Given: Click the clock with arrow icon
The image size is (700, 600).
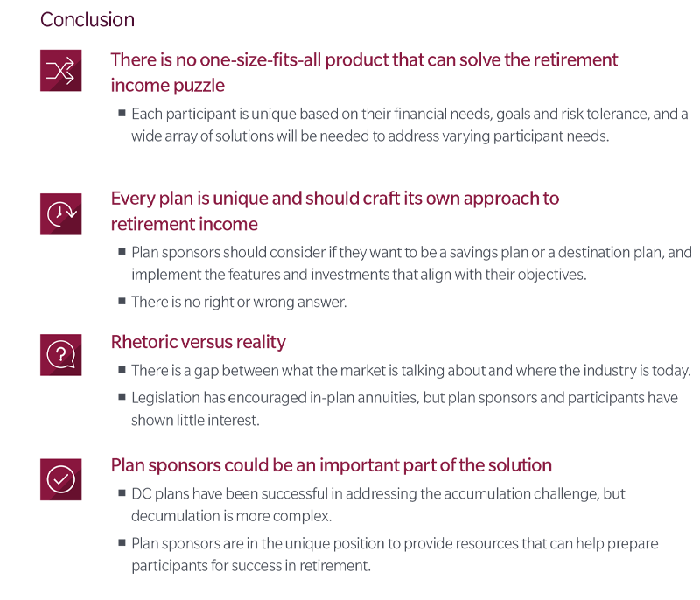Looking at the screenshot, I should point(60,213).
